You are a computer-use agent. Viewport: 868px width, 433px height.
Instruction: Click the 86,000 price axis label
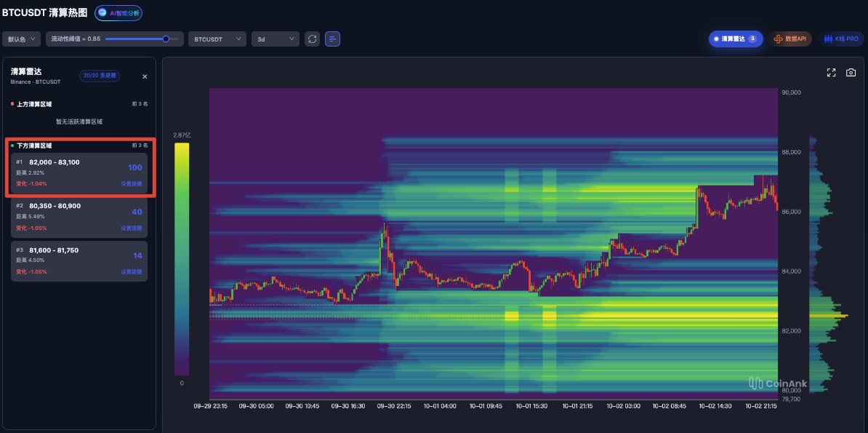coord(792,212)
